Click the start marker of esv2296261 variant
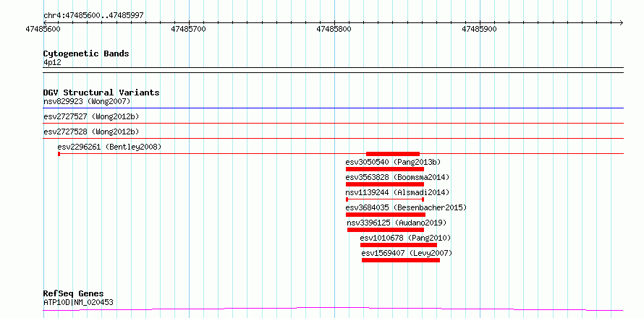The image size is (644, 318). pos(59,154)
